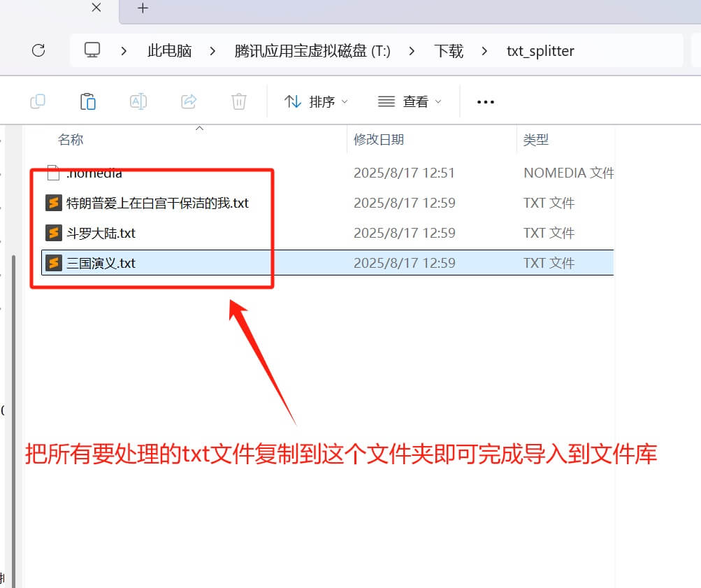Viewport: 701px width, 588px height.
Task: Click the Copy icon in toolbar
Action: pos(38,102)
